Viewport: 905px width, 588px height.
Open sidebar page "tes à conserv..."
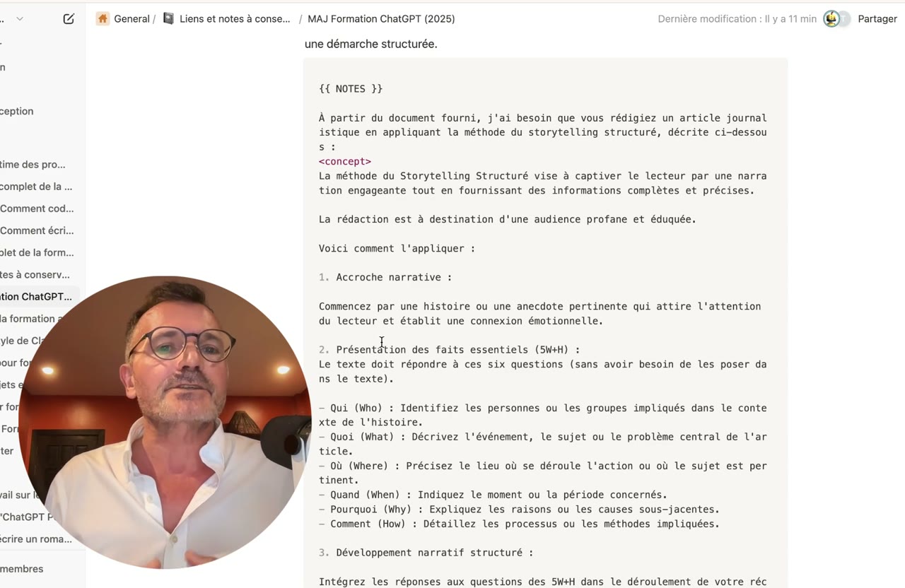pos(35,274)
